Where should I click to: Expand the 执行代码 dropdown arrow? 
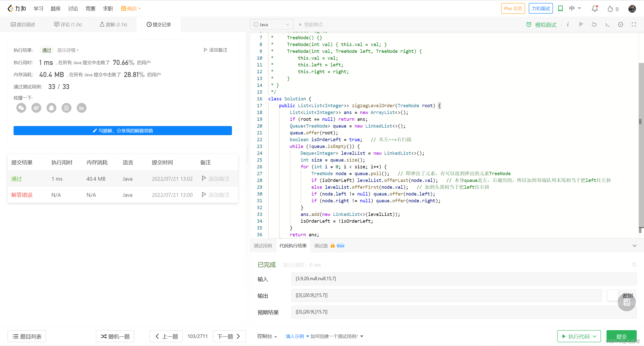(x=595, y=336)
